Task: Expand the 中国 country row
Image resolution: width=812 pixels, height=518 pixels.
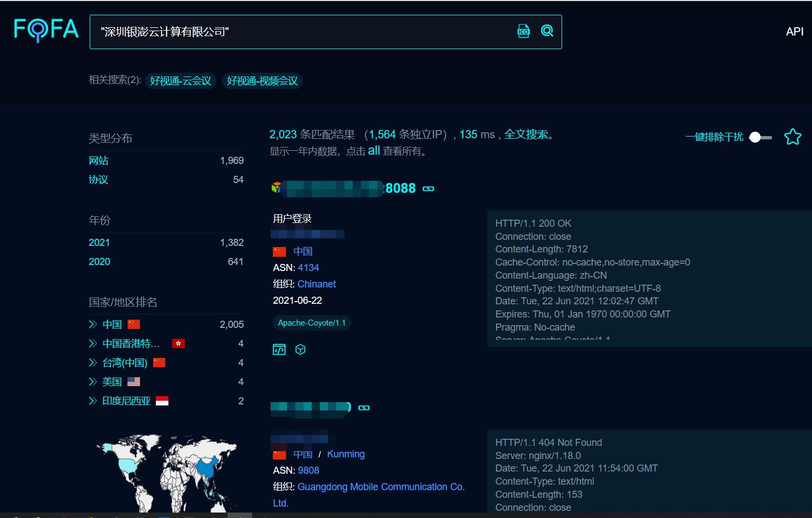Action: tap(93, 325)
